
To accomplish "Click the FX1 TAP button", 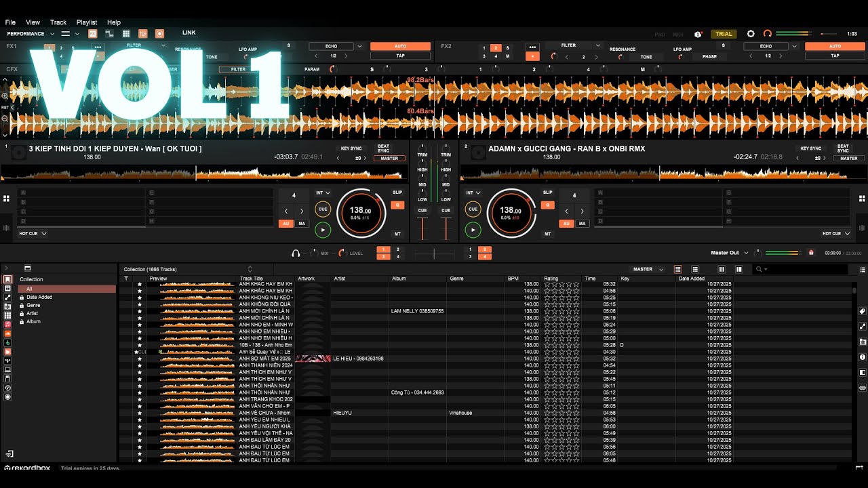I will click(x=400, y=56).
